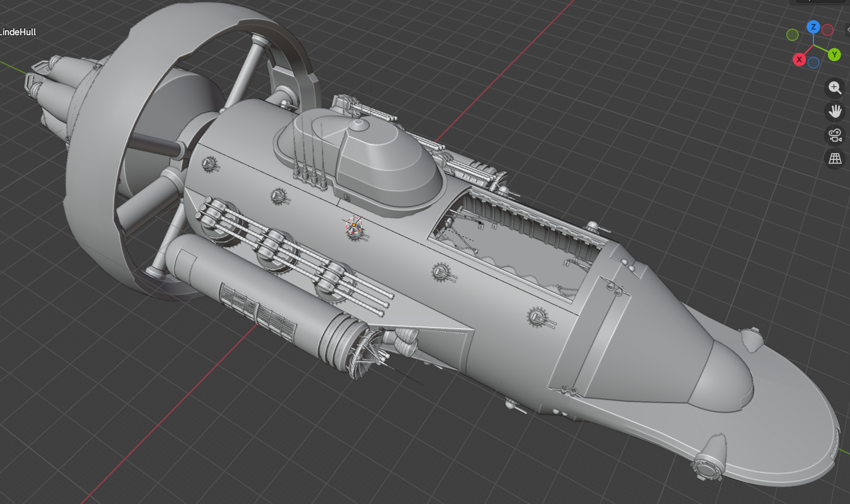
Task: Click the hand pan view button
Action: (835, 112)
